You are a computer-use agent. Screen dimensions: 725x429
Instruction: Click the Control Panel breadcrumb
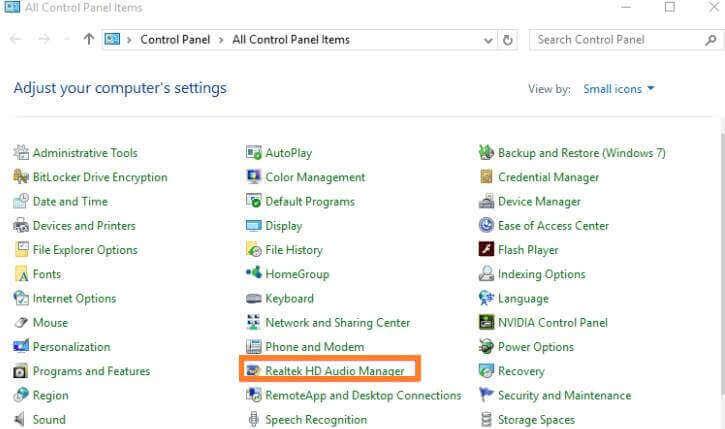[175, 40]
